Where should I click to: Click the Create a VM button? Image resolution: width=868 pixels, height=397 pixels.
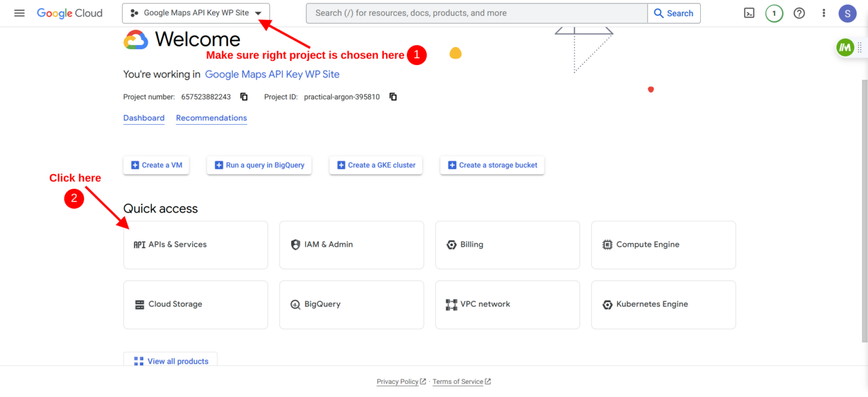(x=156, y=165)
